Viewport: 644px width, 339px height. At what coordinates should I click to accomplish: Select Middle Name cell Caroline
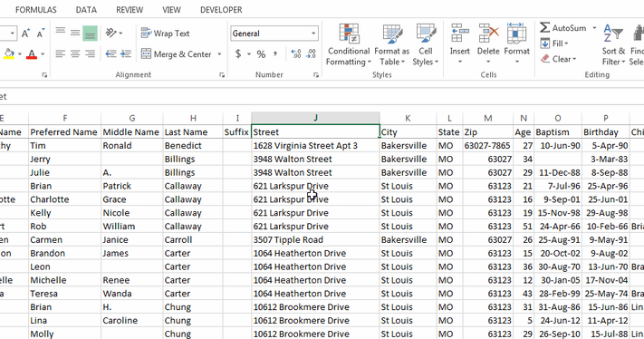132,321
